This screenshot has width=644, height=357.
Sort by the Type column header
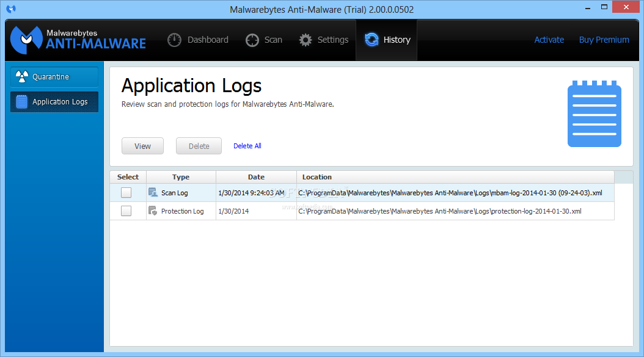[x=181, y=177]
